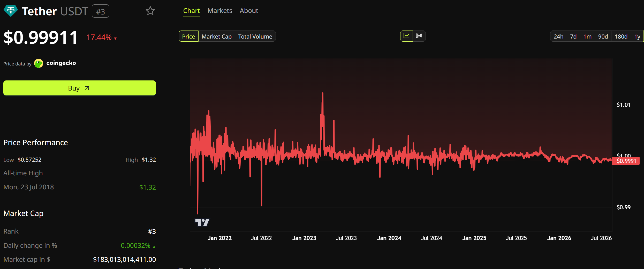This screenshot has width=644, height=269.
Task: Open the Chart tab
Action: 192,11
